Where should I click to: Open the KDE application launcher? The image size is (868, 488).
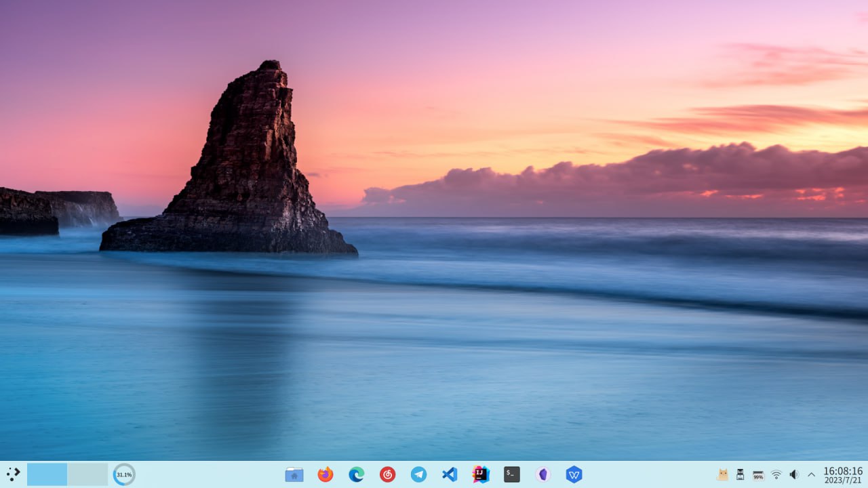(x=13, y=474)
